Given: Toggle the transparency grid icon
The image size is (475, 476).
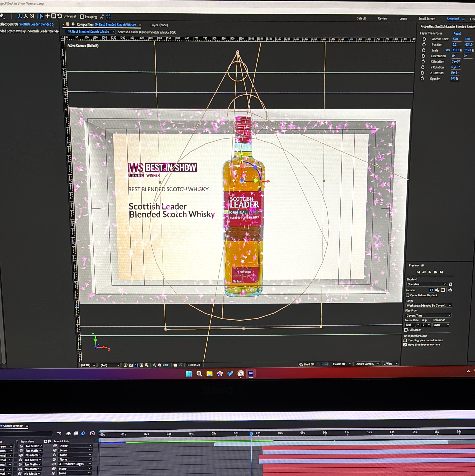Looking at the screenshot, I should point(131,365).
